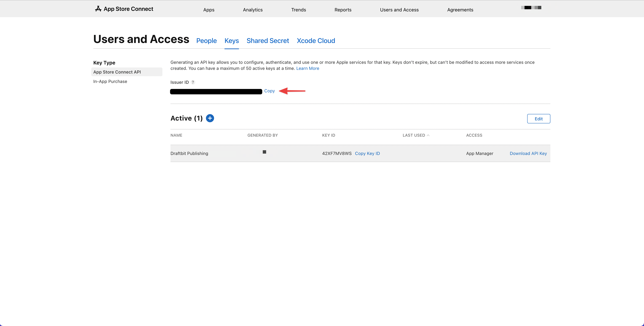Open Reports in top navigation
The height and width of the screenshot is (326, 644).
point(343,10)
